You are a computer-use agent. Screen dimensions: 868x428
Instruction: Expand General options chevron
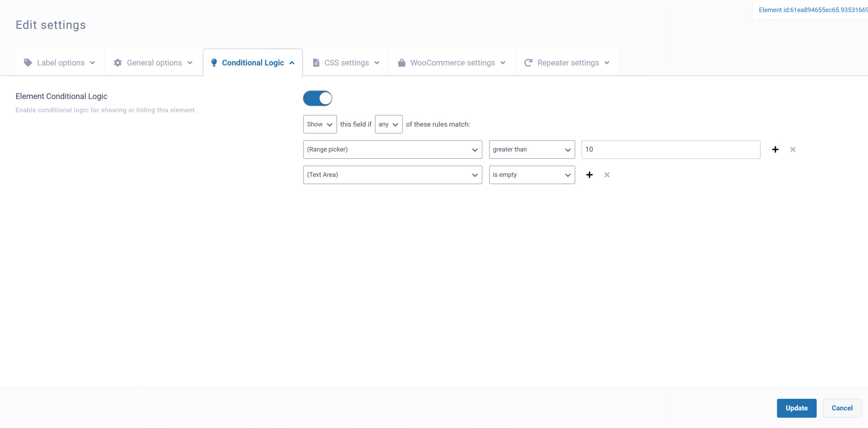pos(190,63)
